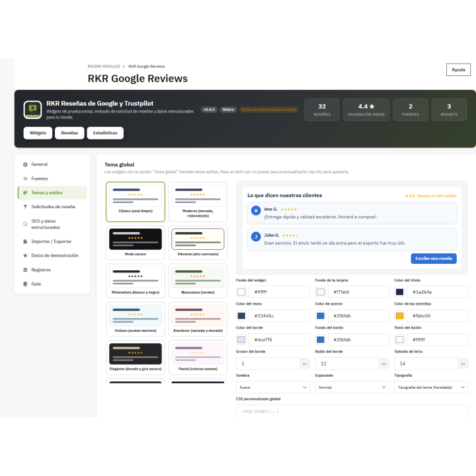Image resolution: width=476 pixels, height=476 pixels.
Task: Select the Elegante (dorado y gris oscuro) preset
Action: click(x=136, y=357)
